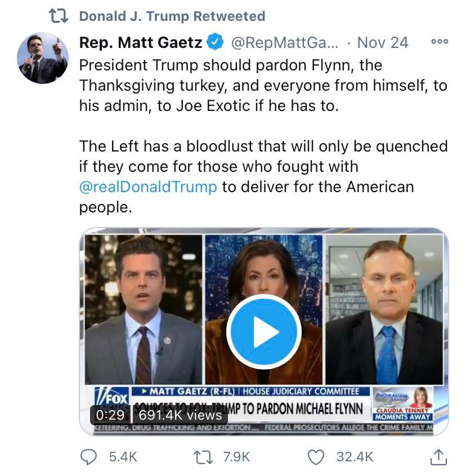Play the Fox News video clip
The width and height of the screenshot is (466, 476).
coord(263,332)
